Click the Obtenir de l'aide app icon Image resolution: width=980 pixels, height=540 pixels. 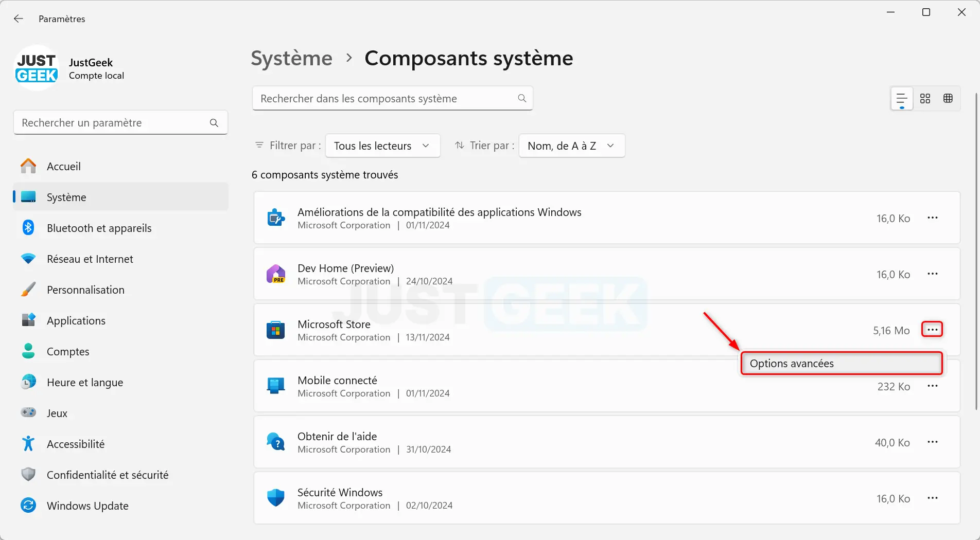coord(276,442)
